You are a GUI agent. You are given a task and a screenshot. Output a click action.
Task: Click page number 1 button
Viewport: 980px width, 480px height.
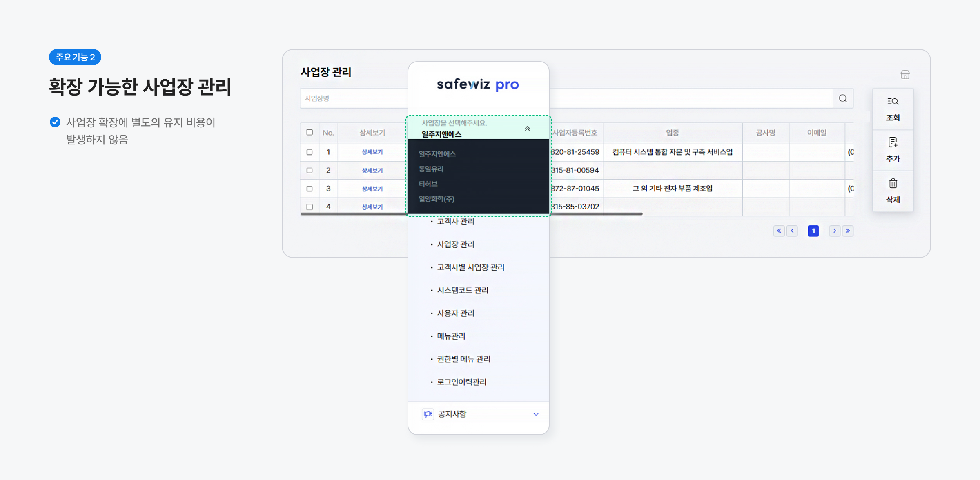(x=813, y=231)
